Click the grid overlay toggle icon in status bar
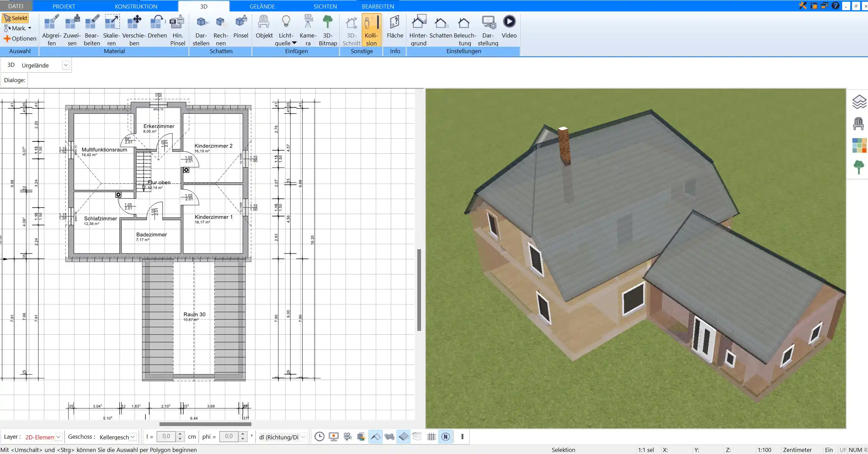Screen dimensions: 868x454 [x=432, y=437]
